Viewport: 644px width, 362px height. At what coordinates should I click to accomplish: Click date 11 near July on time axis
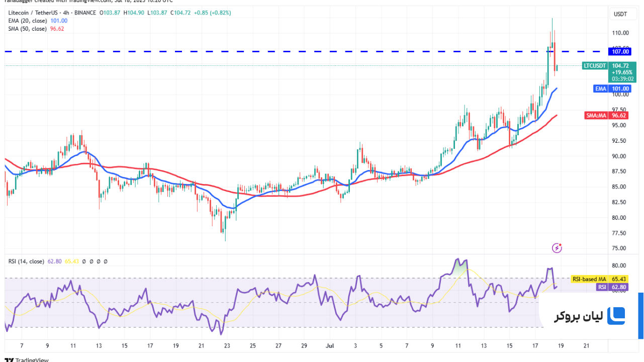click(458, 346)
